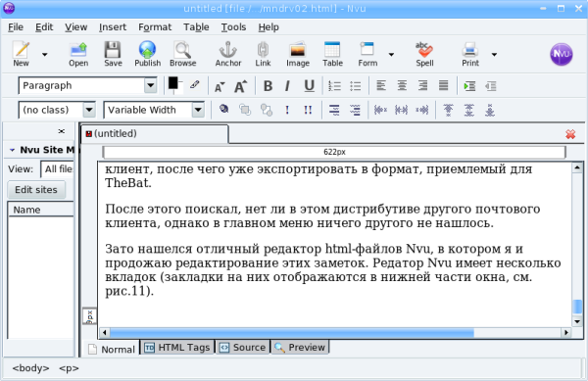Close the document tab with red X

pyautogui.click(x=570, y=134)
